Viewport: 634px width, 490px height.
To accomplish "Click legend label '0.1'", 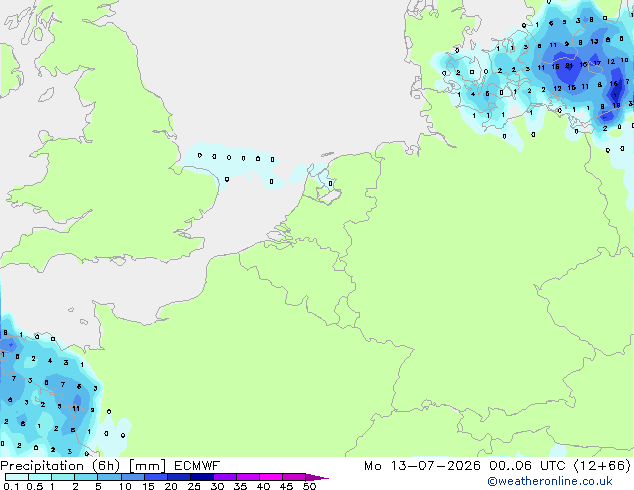I will (11, 486).
